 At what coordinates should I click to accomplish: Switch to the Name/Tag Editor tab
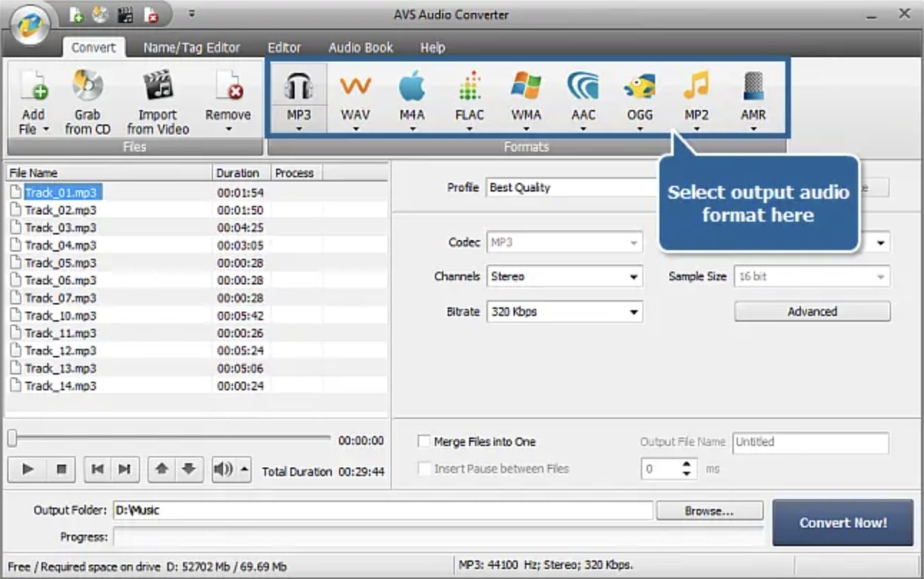coord(192,48)
